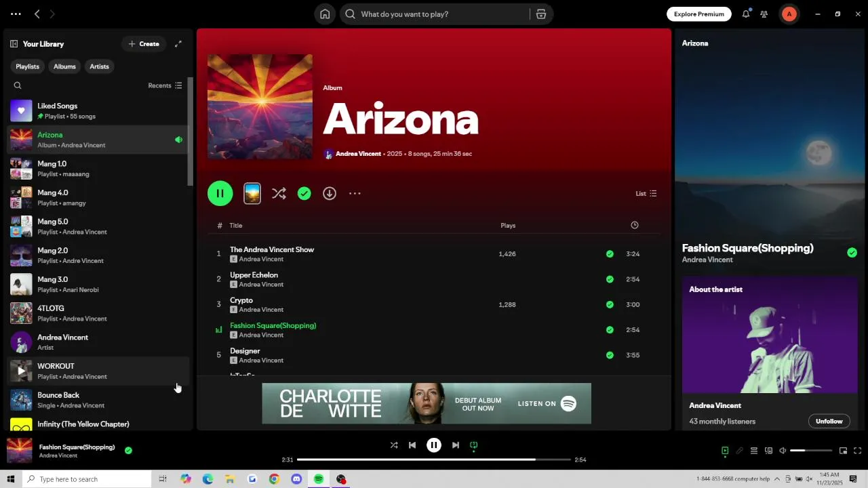Click the Arizona album cover art

(x=260, y=107)
